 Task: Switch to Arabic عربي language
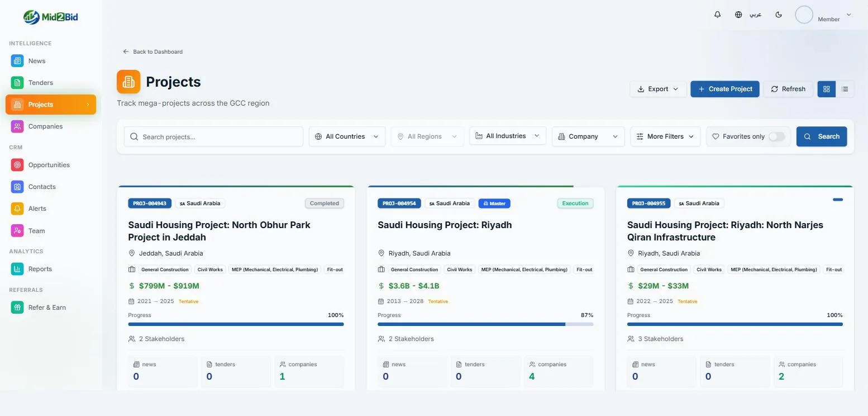pyautogui.click(x=755, y=15)
